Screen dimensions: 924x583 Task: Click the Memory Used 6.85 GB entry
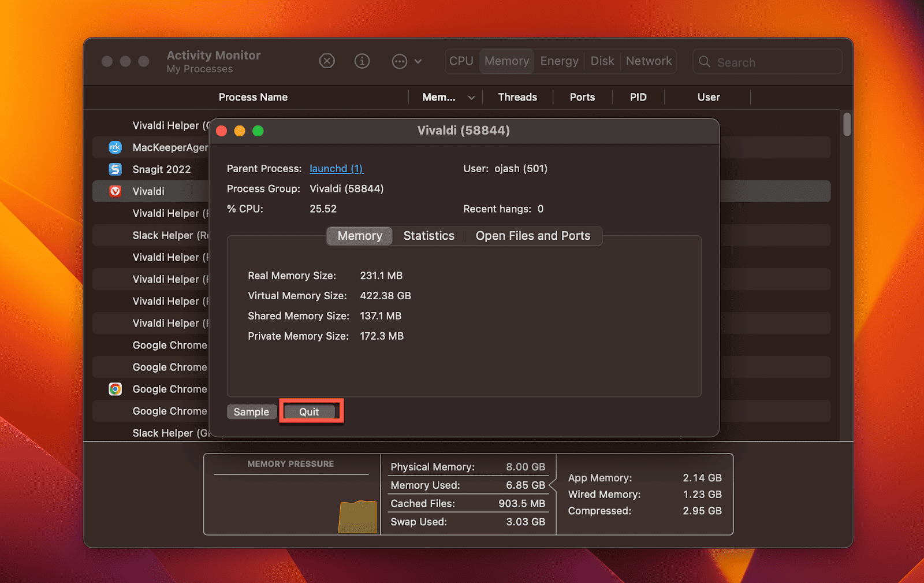pyautogui.click(x=468, y=485)
